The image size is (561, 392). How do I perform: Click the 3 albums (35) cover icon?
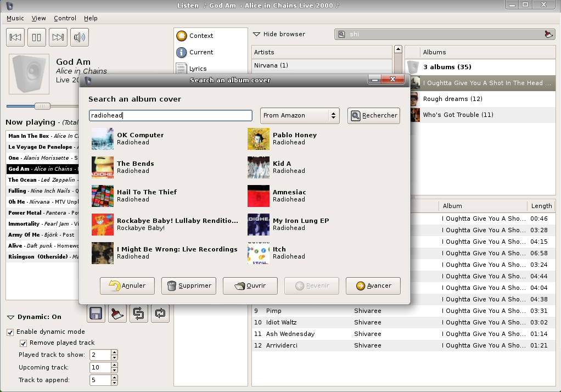[x=413, y=67]
